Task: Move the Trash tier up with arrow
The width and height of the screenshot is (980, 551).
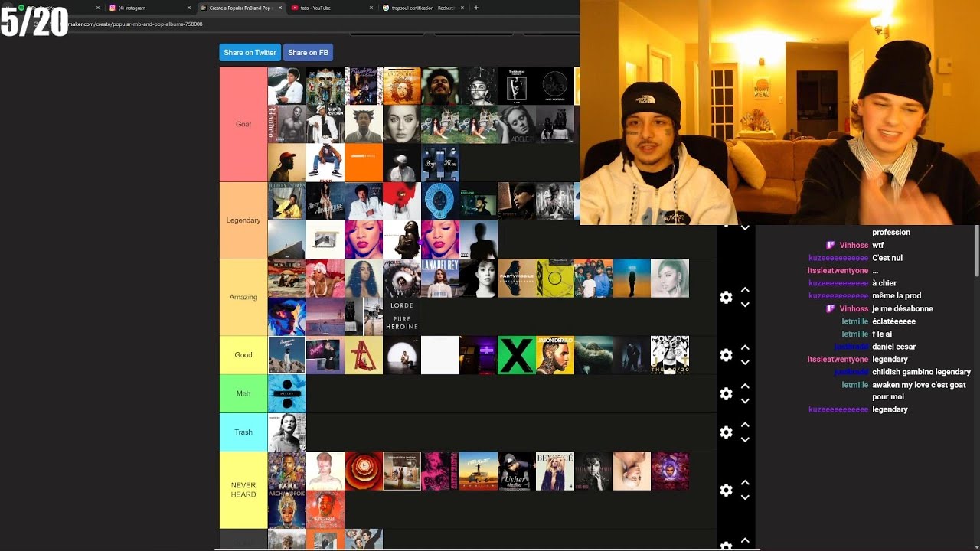Action: 745,425
